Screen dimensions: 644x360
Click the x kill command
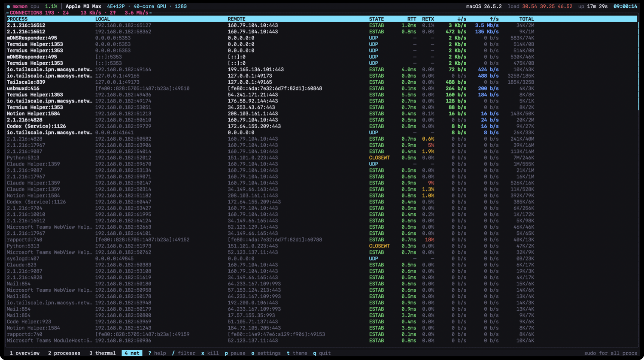[210, 353]
